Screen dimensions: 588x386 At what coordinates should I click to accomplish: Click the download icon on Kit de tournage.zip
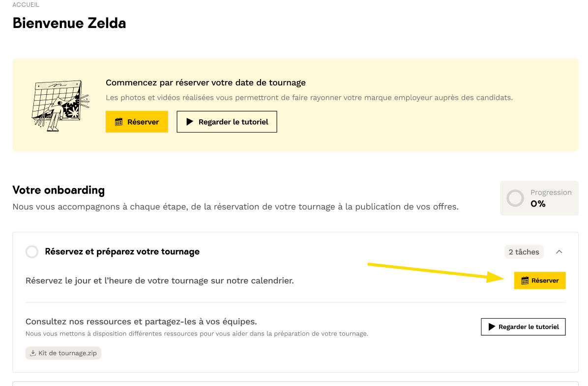(x=33, y=353)
